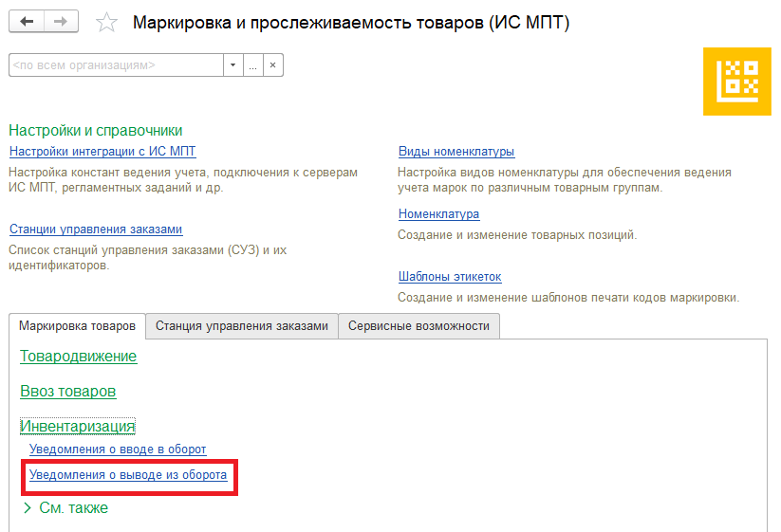Screen dimensions: 781x532
Task: Expand the См. также section chevron
Action: 28,507
